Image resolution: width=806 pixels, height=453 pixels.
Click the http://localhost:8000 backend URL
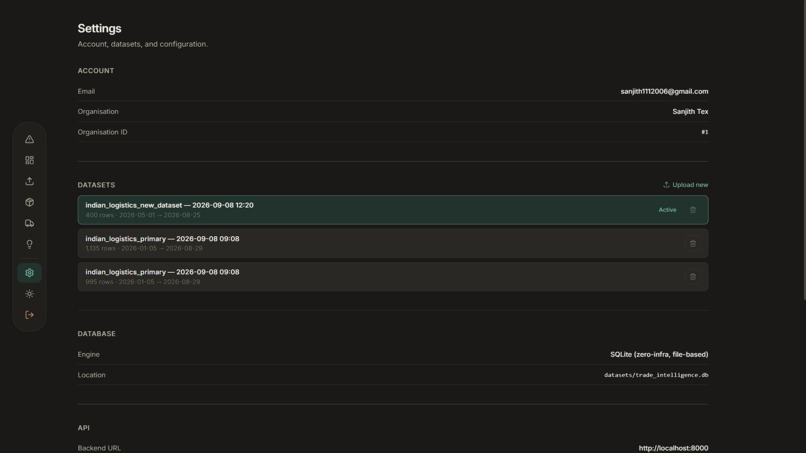point(673,448)
